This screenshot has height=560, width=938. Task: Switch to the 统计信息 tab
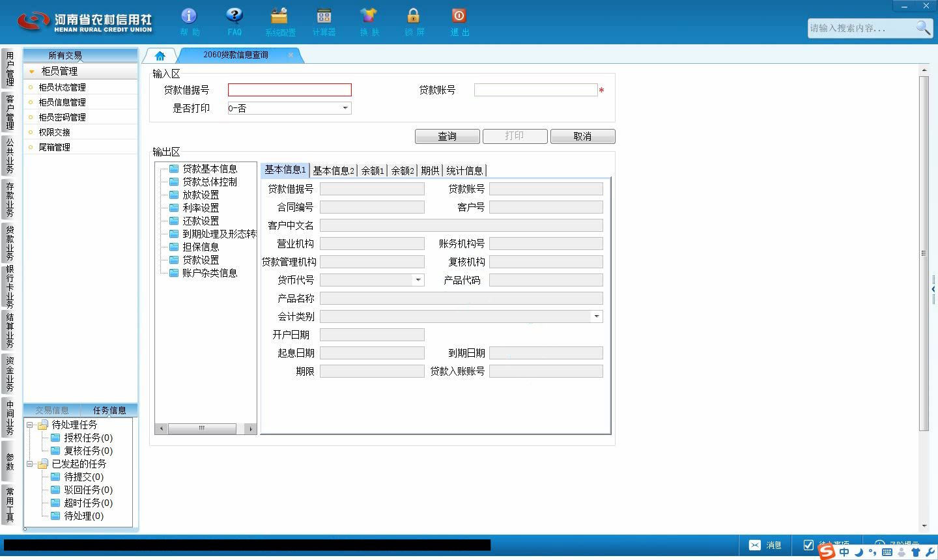[x=464, y=171]
